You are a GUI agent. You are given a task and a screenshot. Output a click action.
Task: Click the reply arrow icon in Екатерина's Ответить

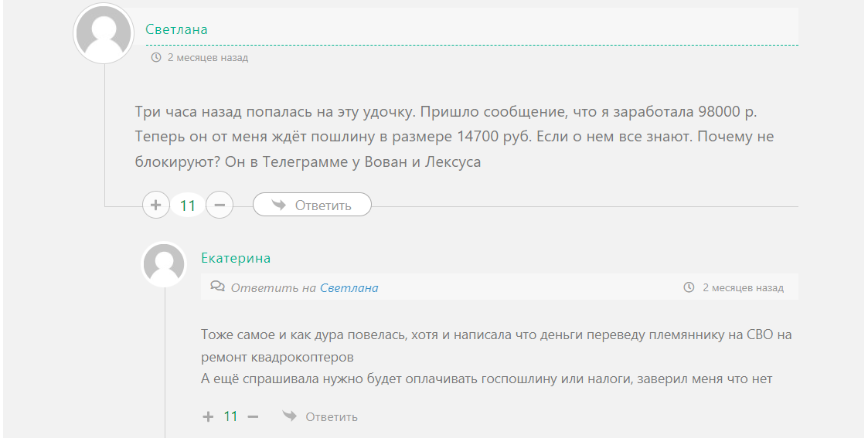[x=290, y=416]
